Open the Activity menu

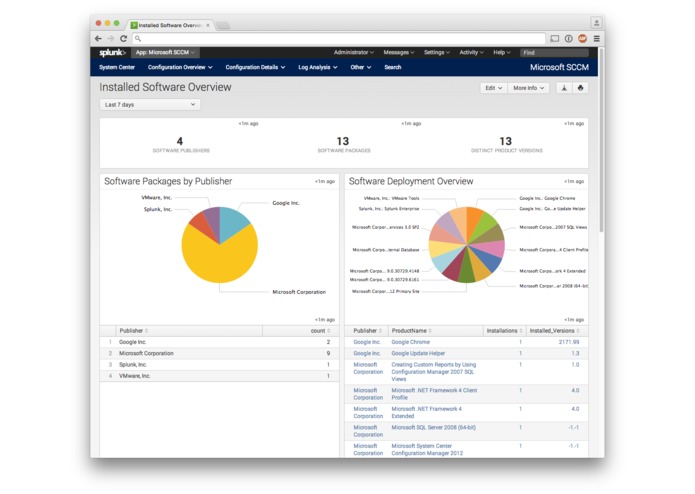(471, 52)
